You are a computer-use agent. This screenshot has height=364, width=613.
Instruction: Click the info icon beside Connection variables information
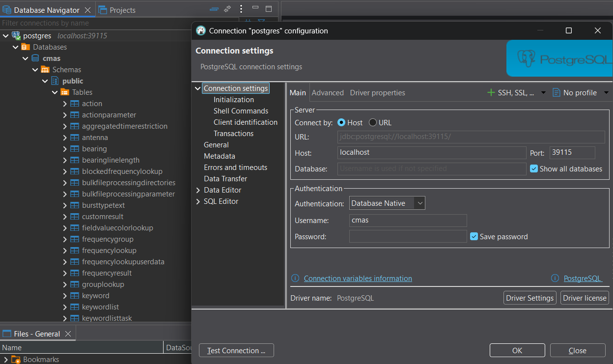tap(295, 278)
